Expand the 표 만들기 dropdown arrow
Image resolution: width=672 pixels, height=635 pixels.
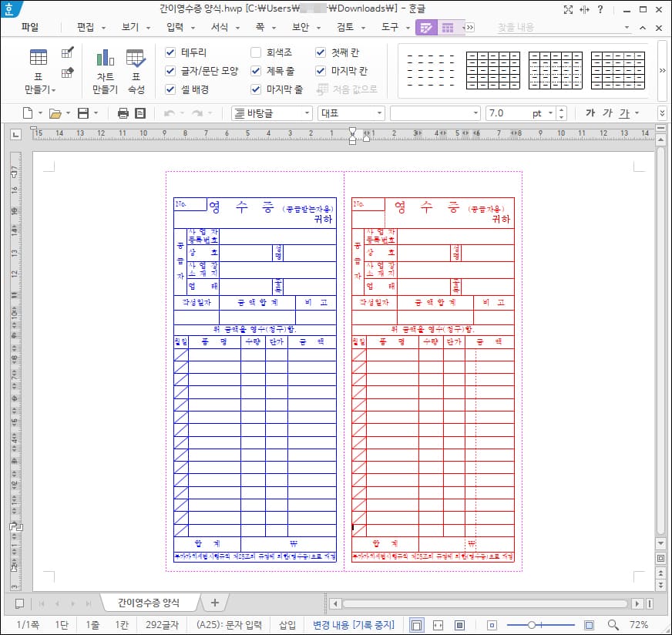point(54,90)
